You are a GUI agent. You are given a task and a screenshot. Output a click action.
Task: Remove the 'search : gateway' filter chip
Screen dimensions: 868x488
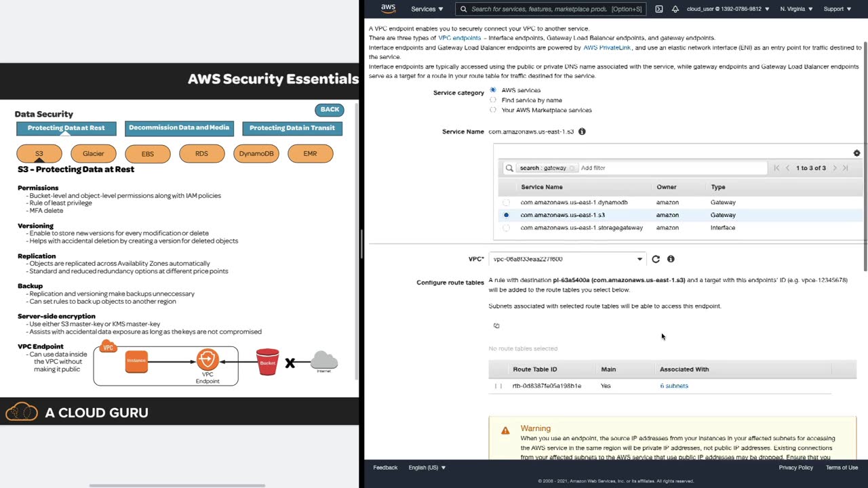pyautogui.click(x=572, y=168)
